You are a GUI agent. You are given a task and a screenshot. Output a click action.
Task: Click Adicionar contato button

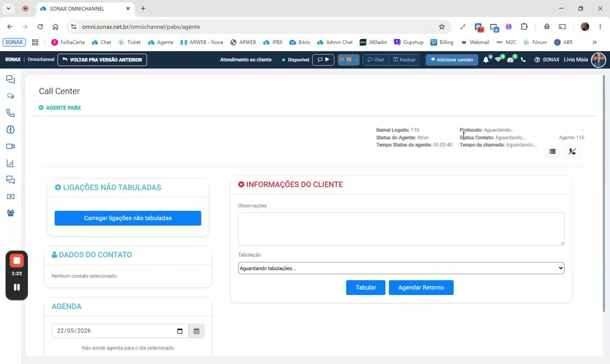click(452, 60)
